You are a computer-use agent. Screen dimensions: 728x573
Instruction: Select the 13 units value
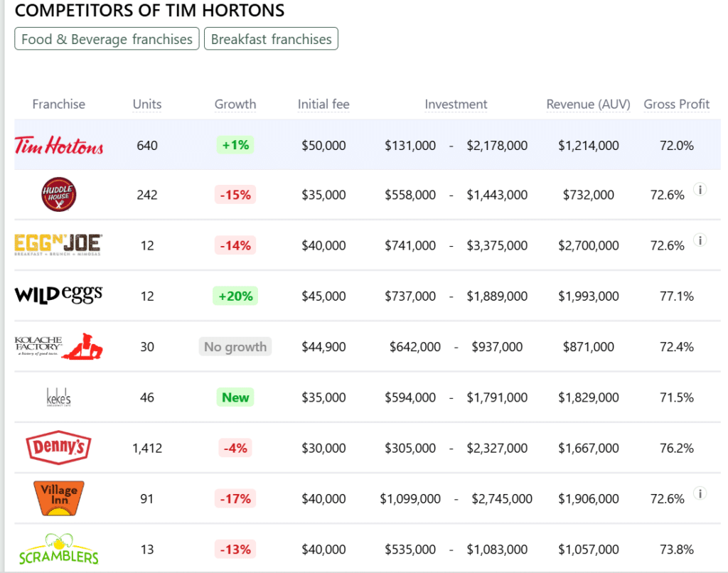147,550
